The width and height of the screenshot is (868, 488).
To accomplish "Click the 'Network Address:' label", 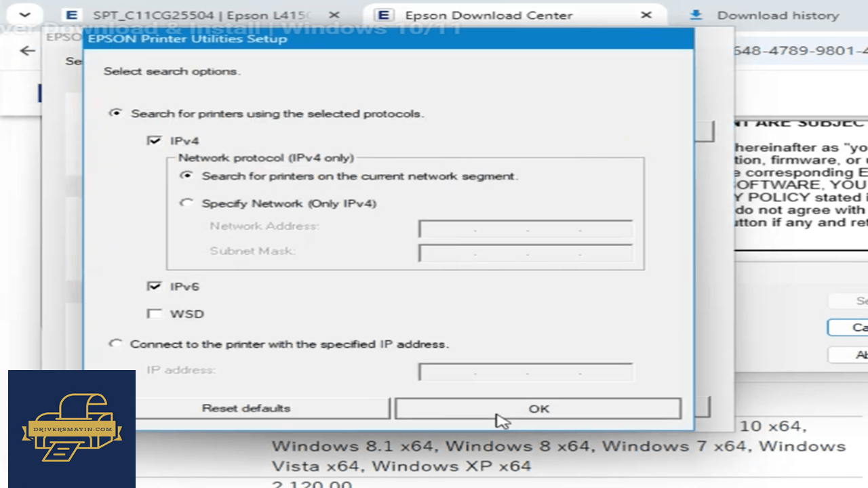I will pyautogui.click(x=264, y=226).
